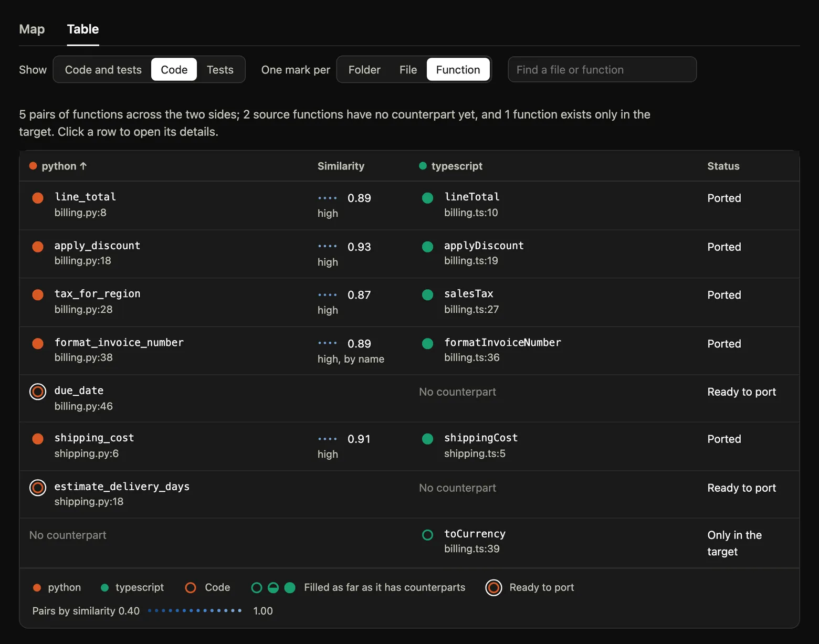Click the 0.87 similarity value
The width and height of the screenshot is (819, 644).
[359, 295]
